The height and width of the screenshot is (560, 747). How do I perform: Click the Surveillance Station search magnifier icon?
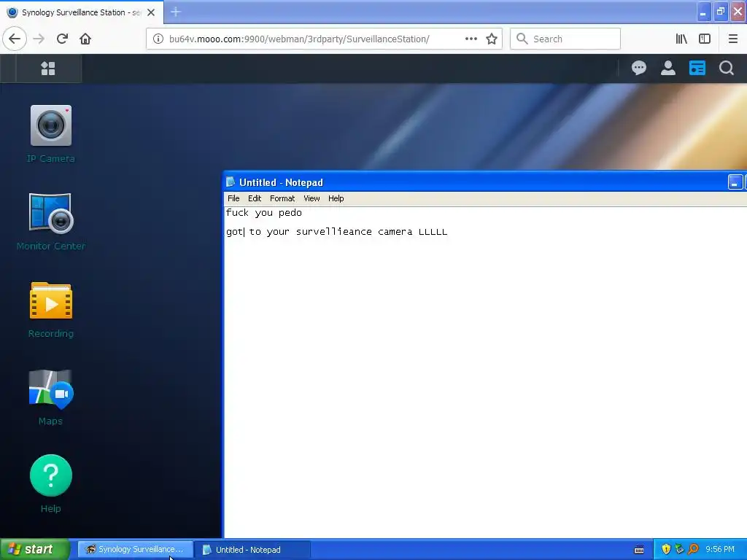[727, 68]
